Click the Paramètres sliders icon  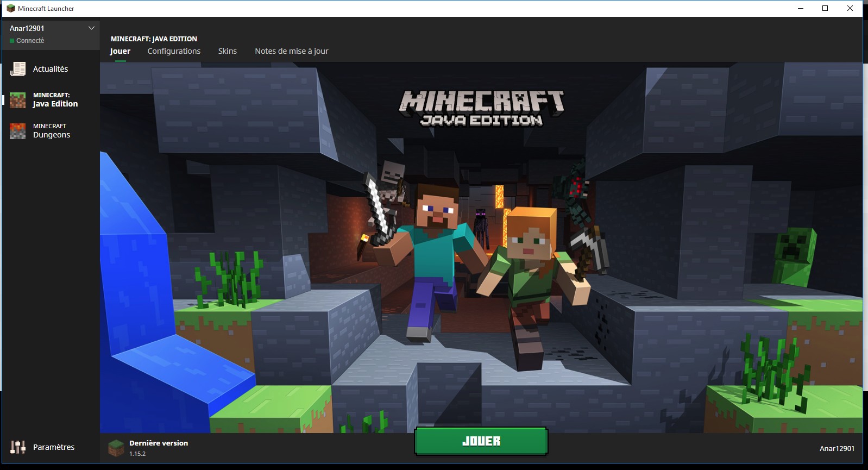[x=17, y=447]
